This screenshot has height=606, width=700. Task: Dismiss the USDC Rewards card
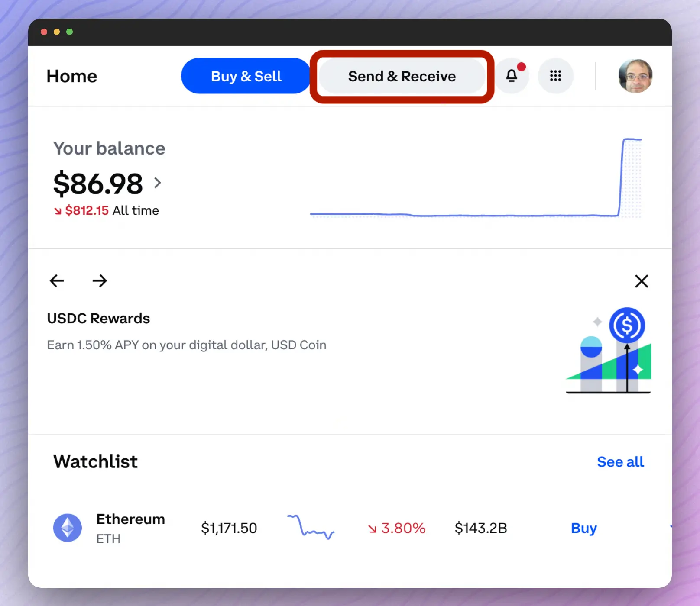[642, 281]
